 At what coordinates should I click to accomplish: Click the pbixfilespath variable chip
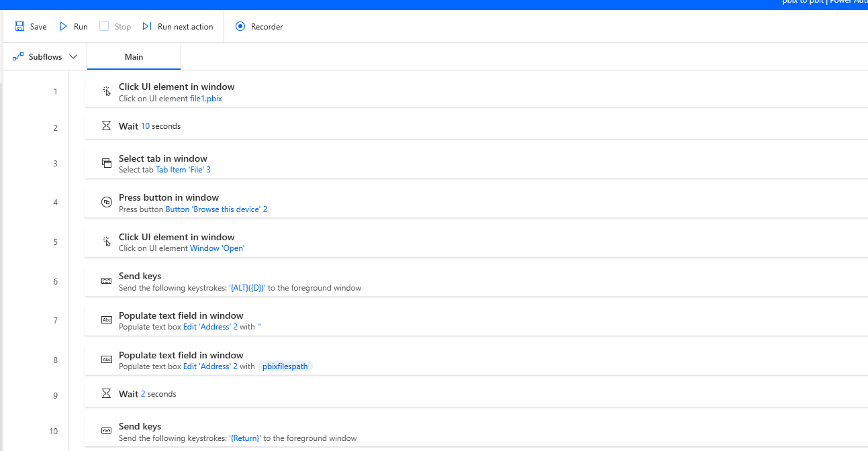[285, 366]
